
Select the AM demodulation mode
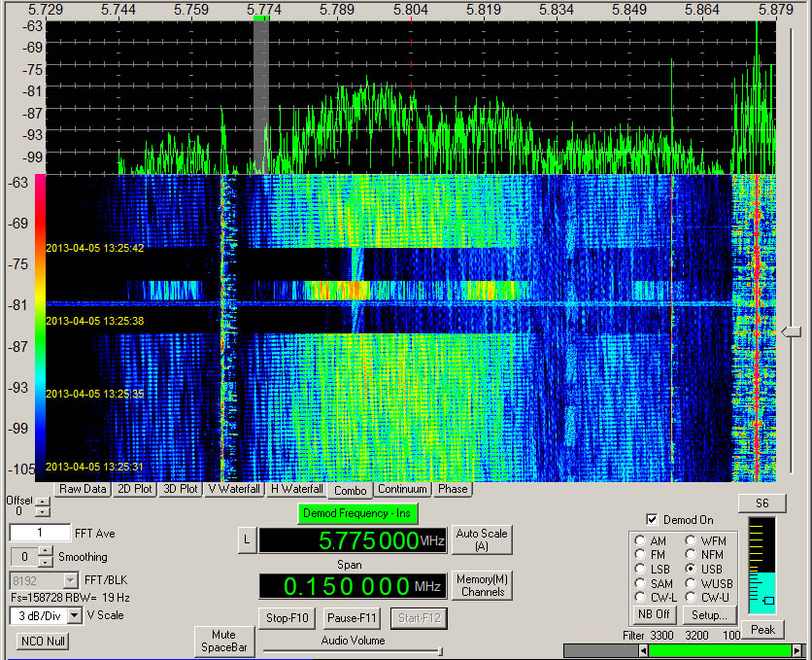click(640, 540)
